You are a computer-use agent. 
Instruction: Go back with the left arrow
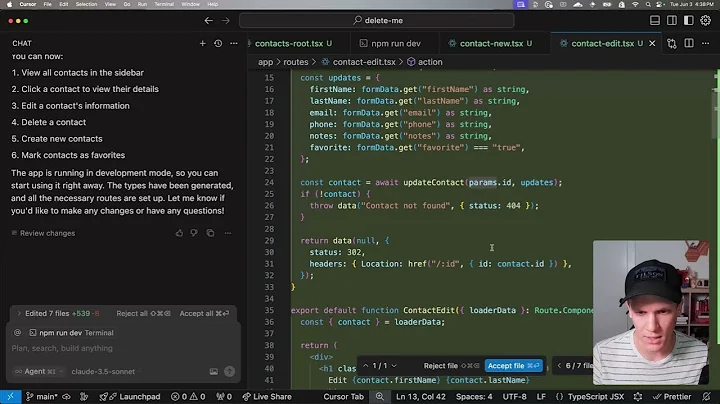tap(208, 21)
